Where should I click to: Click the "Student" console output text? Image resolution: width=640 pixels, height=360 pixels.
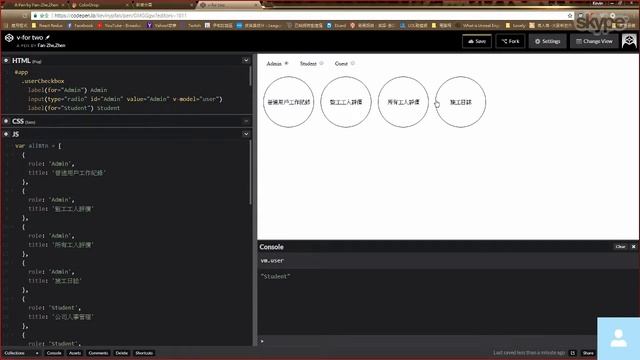pyautogui.click(x=276, y=276)
